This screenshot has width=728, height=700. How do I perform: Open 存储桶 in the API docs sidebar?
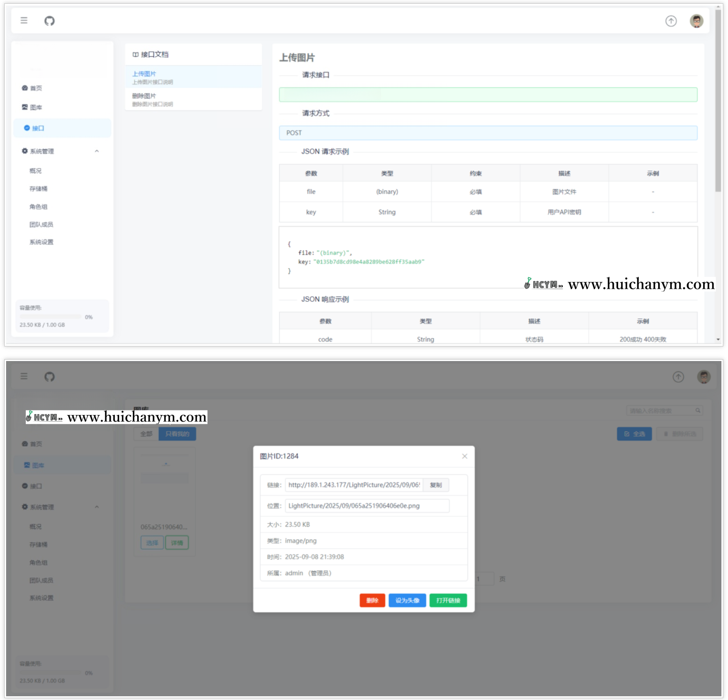coord(38,189)
